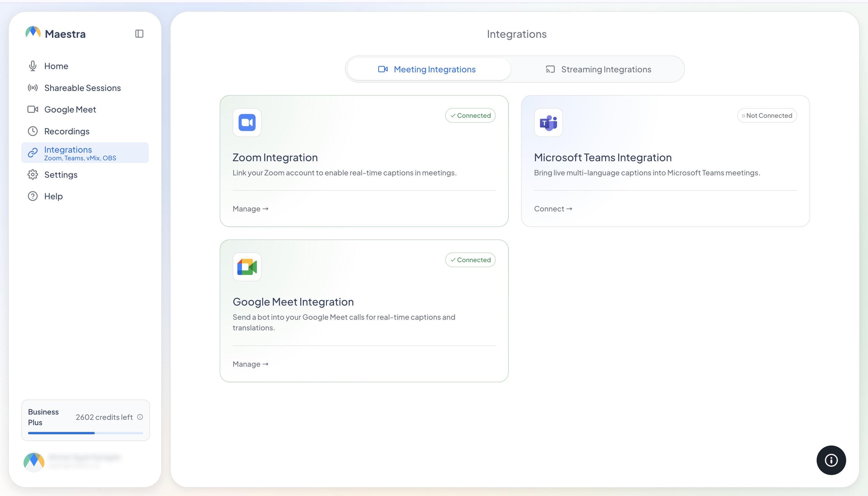The width and height of the screenshot is (868, 496).
Task: Click Manage on Zoom Integration card
Action: [250, 209]
